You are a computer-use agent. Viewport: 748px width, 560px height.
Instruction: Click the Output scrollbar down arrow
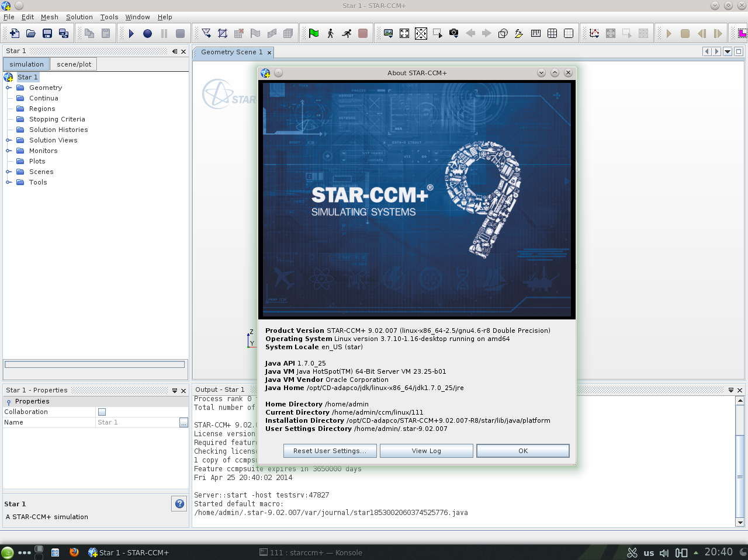tap(740, 523)
